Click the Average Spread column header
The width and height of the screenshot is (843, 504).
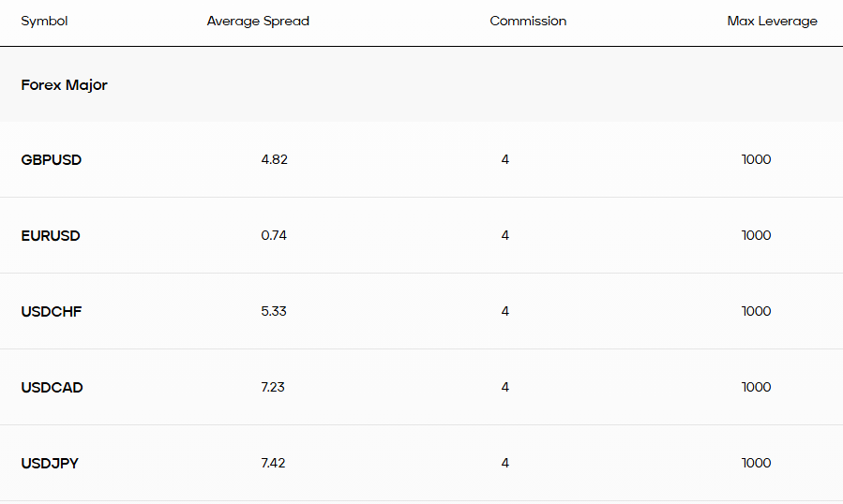point(258,21)
